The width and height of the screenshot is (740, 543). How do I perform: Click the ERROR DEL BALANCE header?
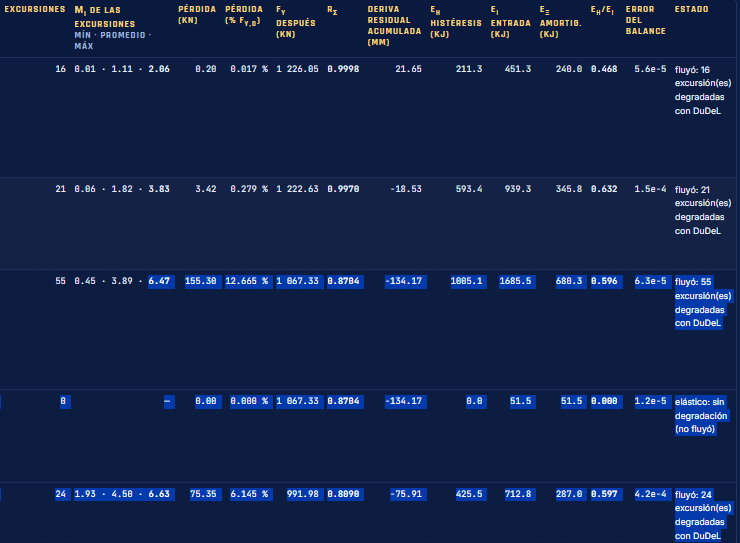click(x=645, y=20)
